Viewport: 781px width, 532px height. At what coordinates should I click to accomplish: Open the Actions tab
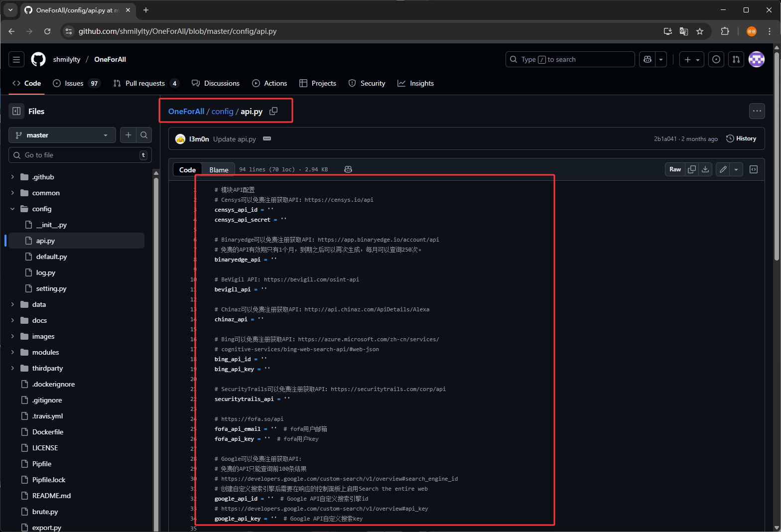[x=269, y=83]
